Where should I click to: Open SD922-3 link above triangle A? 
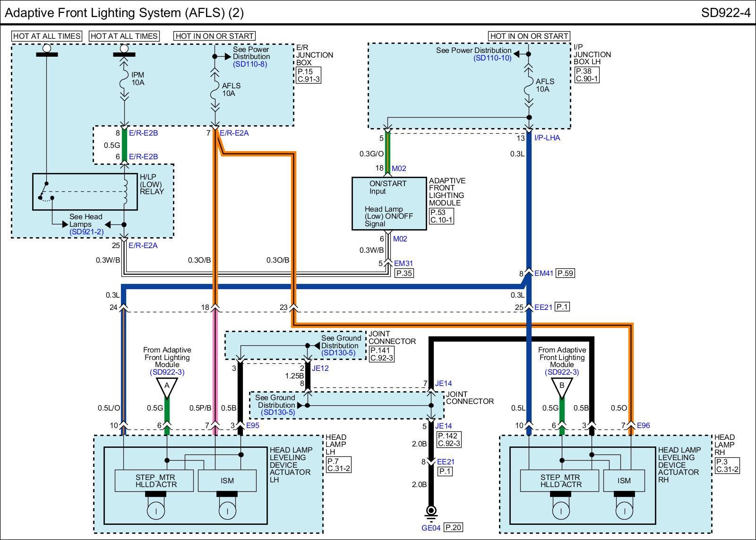click(x=167, y=372)
